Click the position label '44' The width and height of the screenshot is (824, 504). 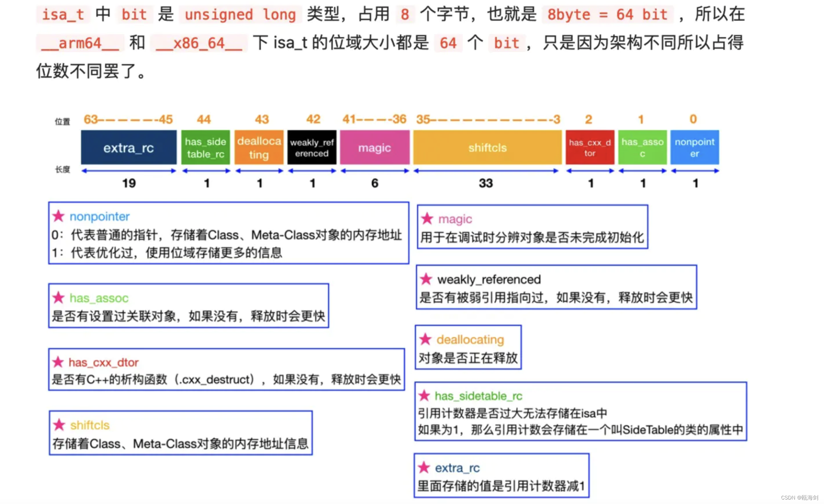(x=204, y=119)
